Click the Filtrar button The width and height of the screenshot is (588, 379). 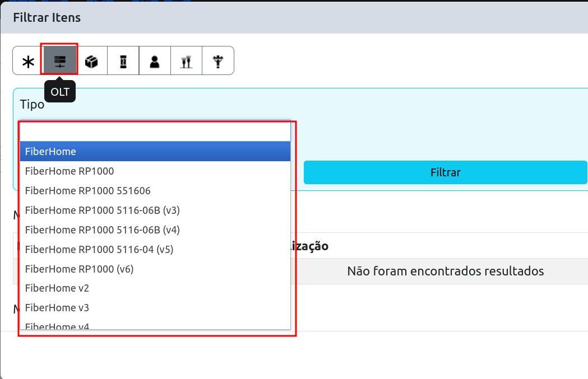click(x=445, y=172)
